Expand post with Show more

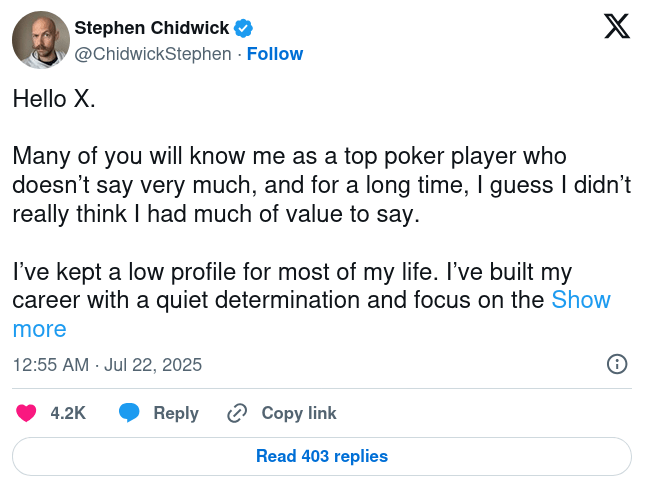[x=580, y=300]
